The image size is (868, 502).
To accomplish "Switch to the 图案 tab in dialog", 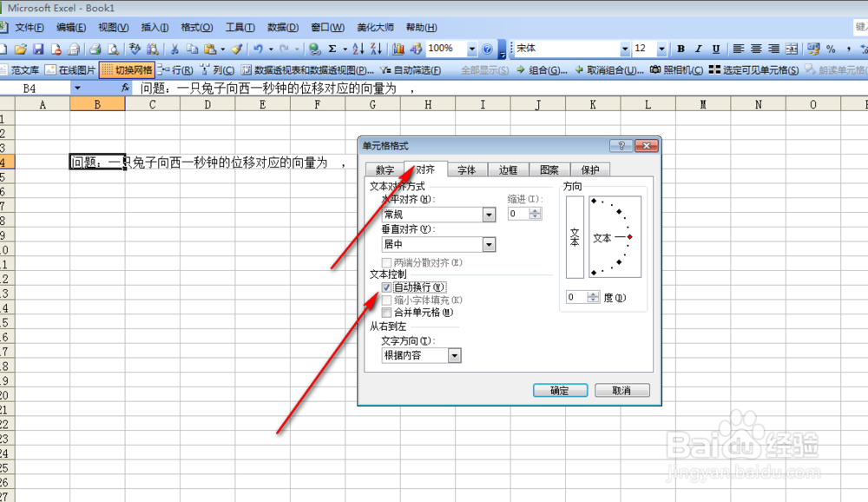I will click(549, 170).
